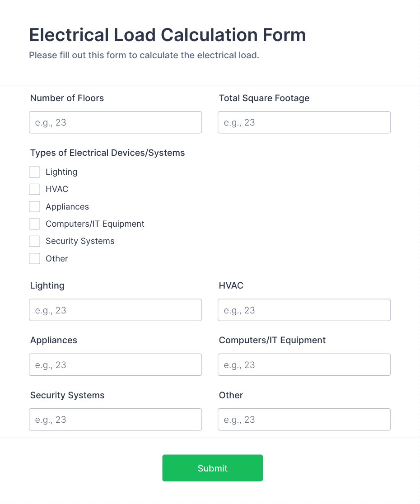Enable the Lighting checkbox
This screenshot has width=420, height=504.
coord(34,172)
